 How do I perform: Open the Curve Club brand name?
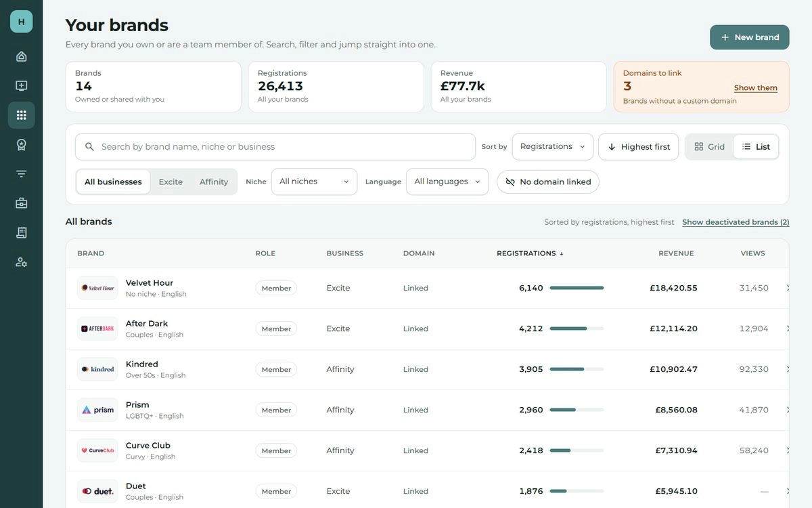click(x=148, y=445)
